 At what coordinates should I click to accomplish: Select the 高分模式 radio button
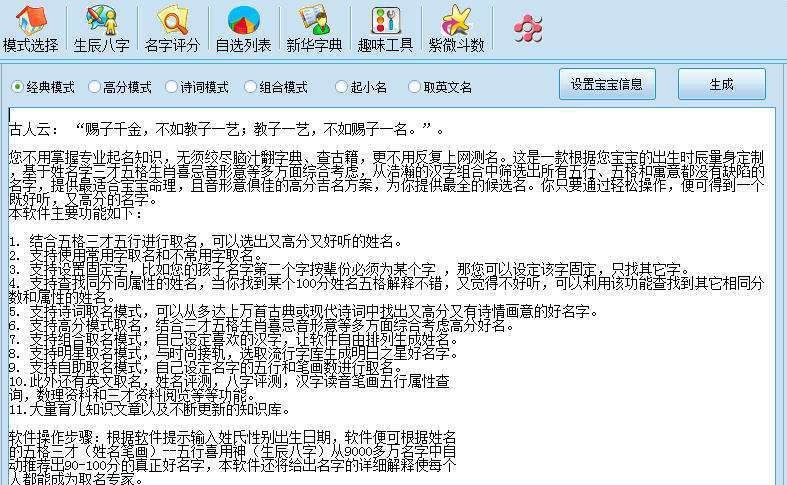94,87
